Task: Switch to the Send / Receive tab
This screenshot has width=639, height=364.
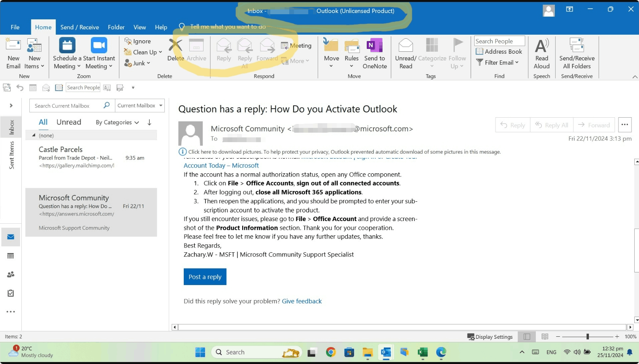Action: tap(79, 27)
